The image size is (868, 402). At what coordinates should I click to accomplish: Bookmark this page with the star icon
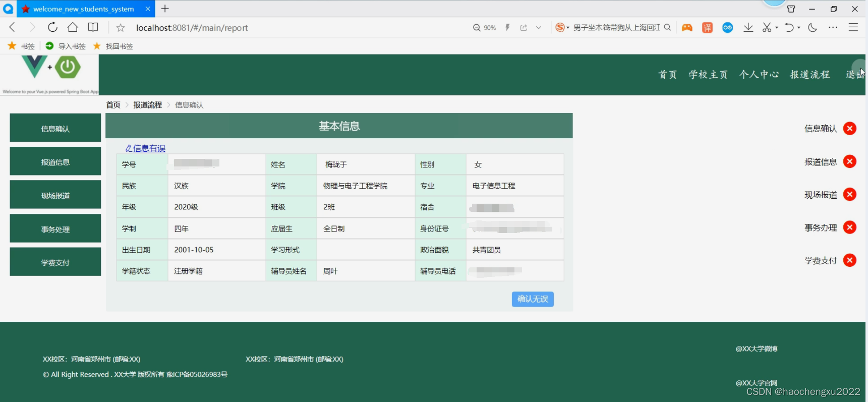[121, 28]
